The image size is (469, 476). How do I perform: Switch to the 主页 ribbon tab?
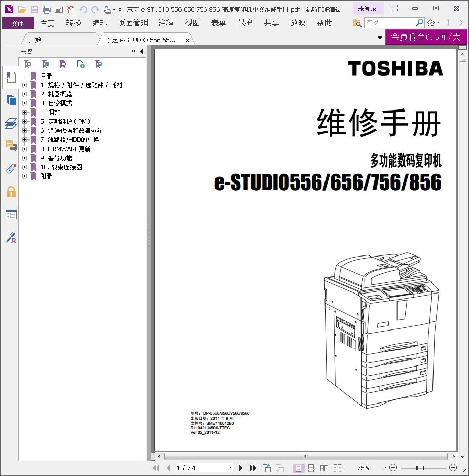point(47,23)
